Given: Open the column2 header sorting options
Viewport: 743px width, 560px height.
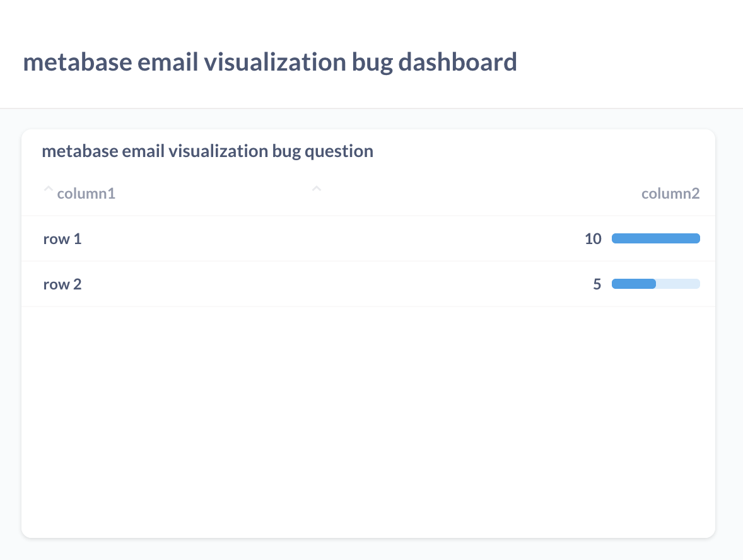Looking at the screenshot, I should tap(670, 193).
